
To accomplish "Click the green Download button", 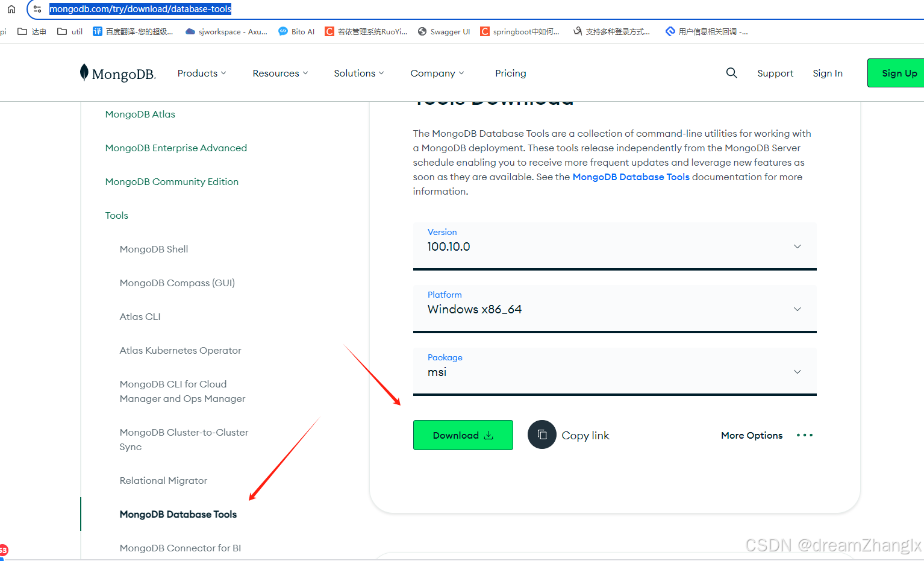I will (463, 435).
